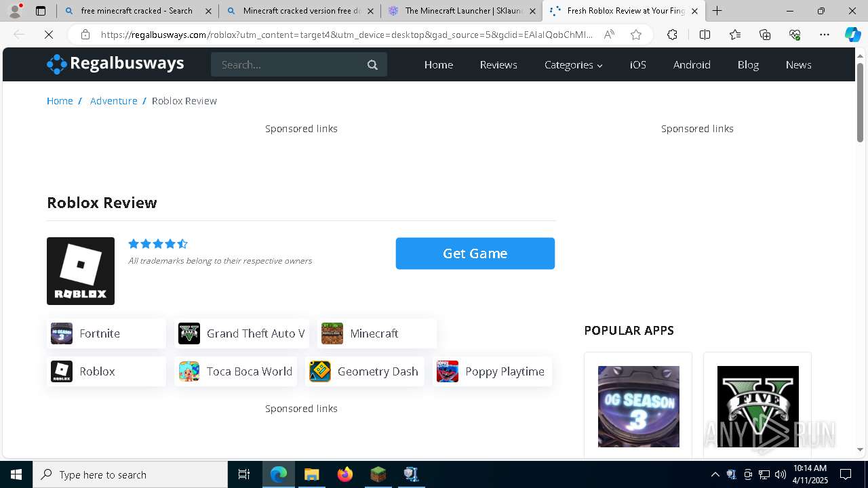Viewport: 868px width, 488px height.
Task: Launch Firefox from the taskbar
Action: [344, 474]
